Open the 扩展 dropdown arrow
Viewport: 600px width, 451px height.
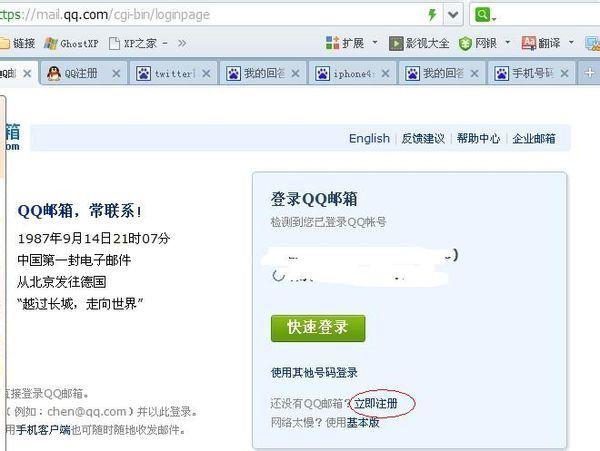375,42
